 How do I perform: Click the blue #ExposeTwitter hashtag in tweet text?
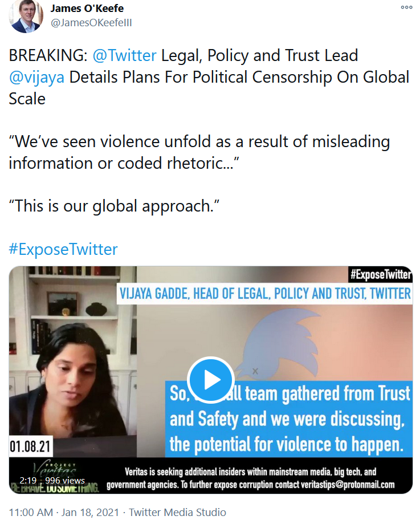point(63,249)
